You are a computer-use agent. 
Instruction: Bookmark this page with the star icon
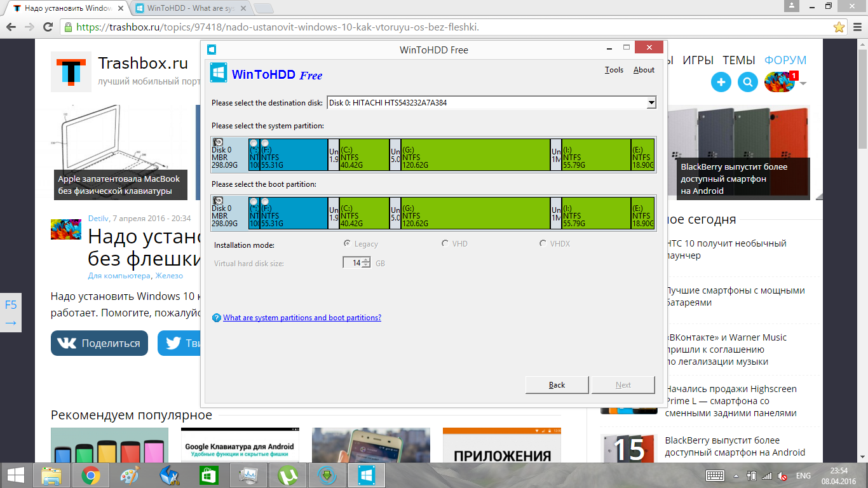[839, 27]
